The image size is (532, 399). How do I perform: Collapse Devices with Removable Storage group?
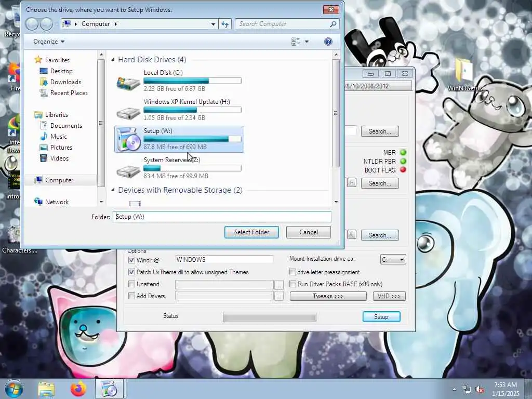(x=113, y=190)
